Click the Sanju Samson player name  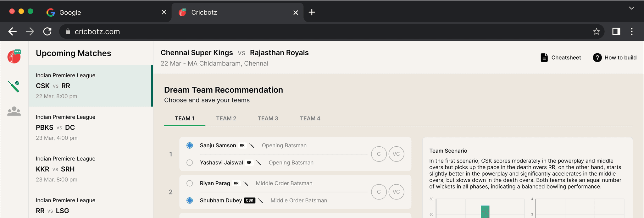[218, 145]
